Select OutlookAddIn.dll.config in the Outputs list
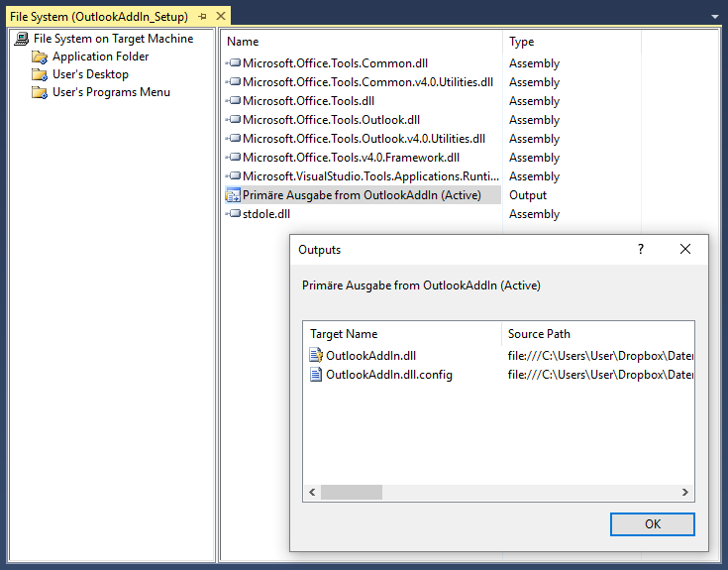 [x=388, y=375]
